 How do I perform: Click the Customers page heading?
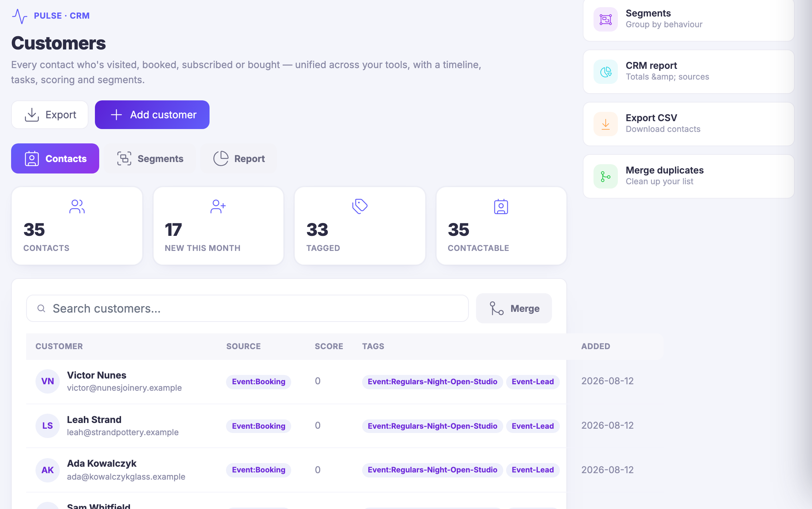coord(58,43)
